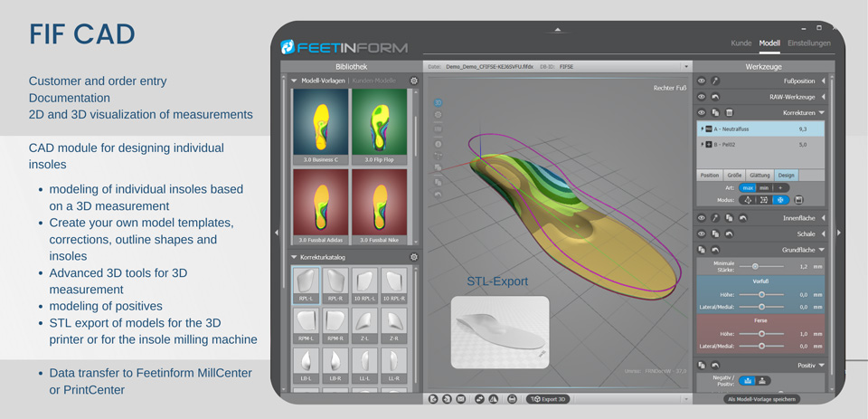This screenshot has width=868, height=419.
Task: Set Art to min
Action: pos(763,188)
